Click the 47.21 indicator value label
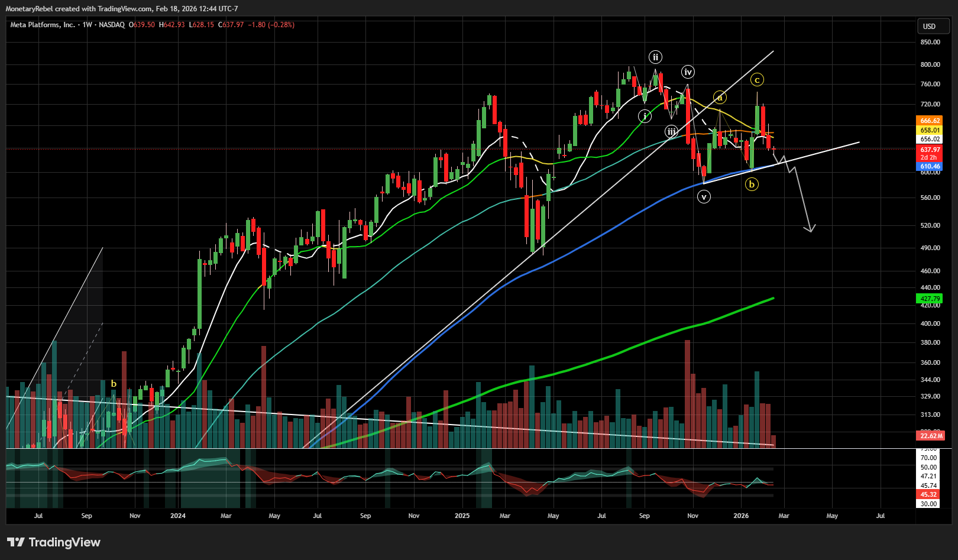Viewport: 958px width, 560px height. click(928, 476)
